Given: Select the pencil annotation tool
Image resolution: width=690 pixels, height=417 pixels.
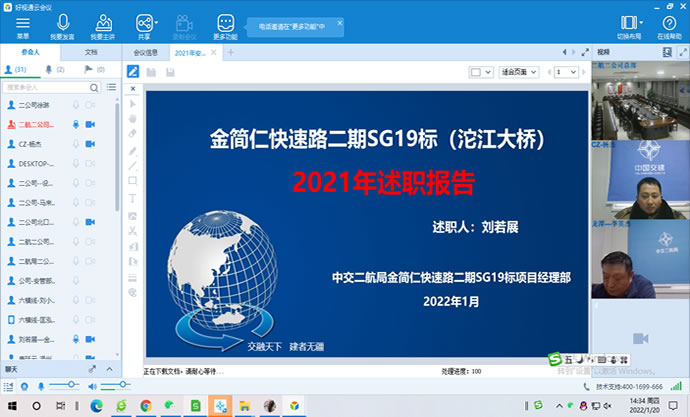Looking at the screenshot, I should click(x=133, y=71).
